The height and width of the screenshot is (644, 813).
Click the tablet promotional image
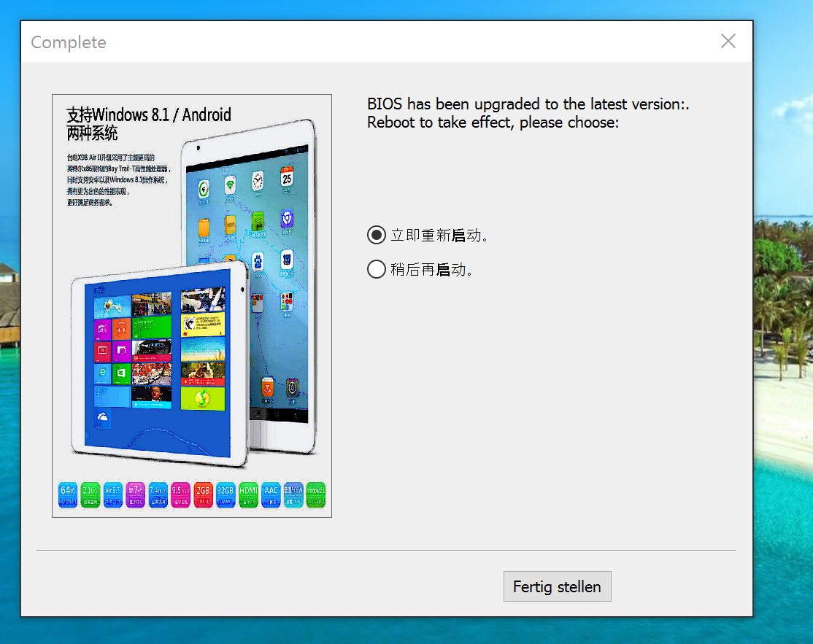192,306
